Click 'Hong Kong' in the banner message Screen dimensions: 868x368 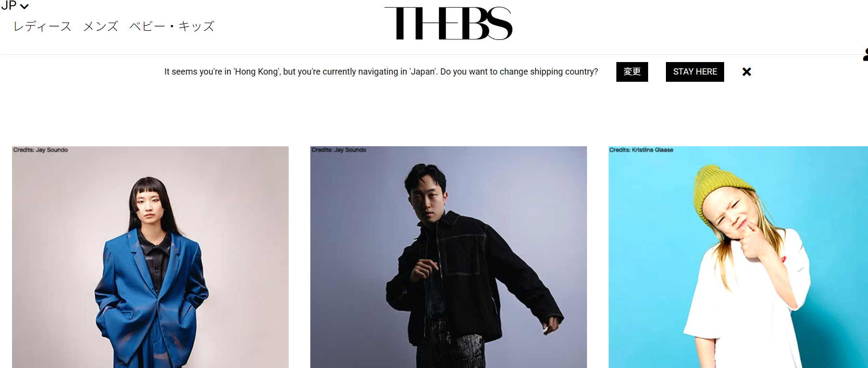coord(256,72)
